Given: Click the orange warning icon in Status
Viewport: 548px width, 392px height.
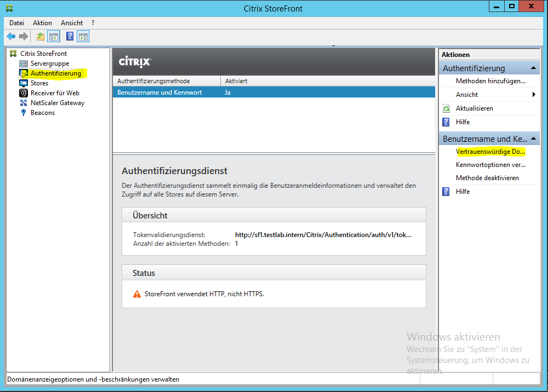Looking at the screenshot, I should (137, 294).
